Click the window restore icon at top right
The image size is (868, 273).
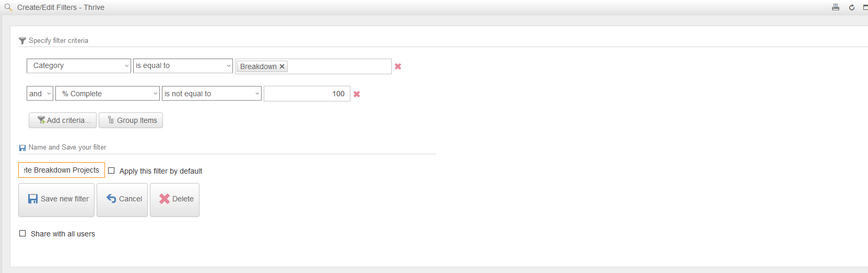[865, 7]
